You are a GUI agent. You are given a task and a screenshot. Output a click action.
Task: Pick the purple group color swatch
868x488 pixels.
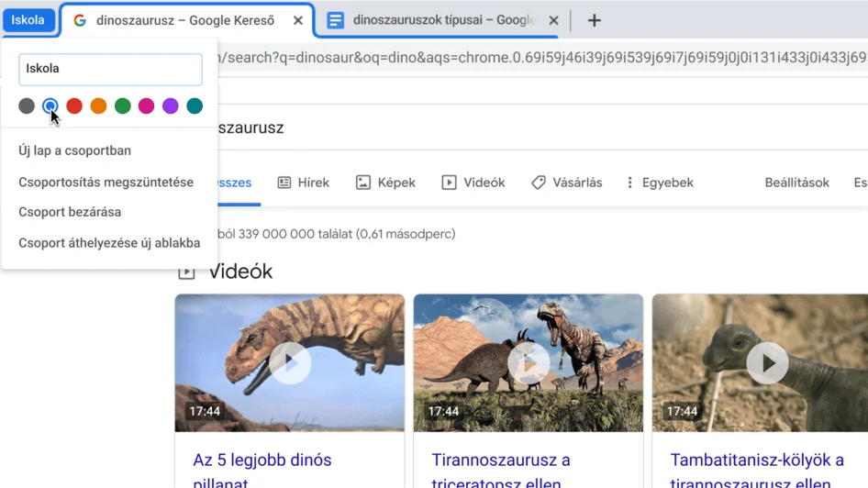tap(170, 106)
